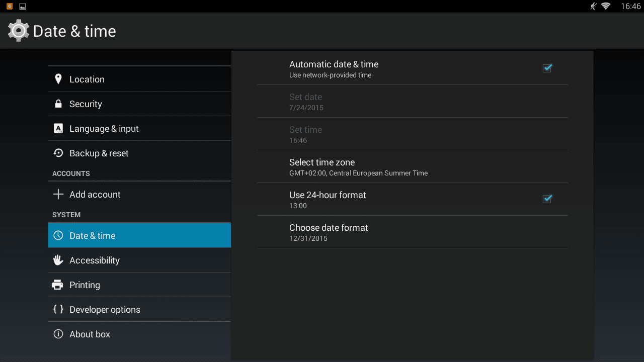Open the Choose date format setting
The height and width of the screenshot is (362, 644).
[413, 232]
